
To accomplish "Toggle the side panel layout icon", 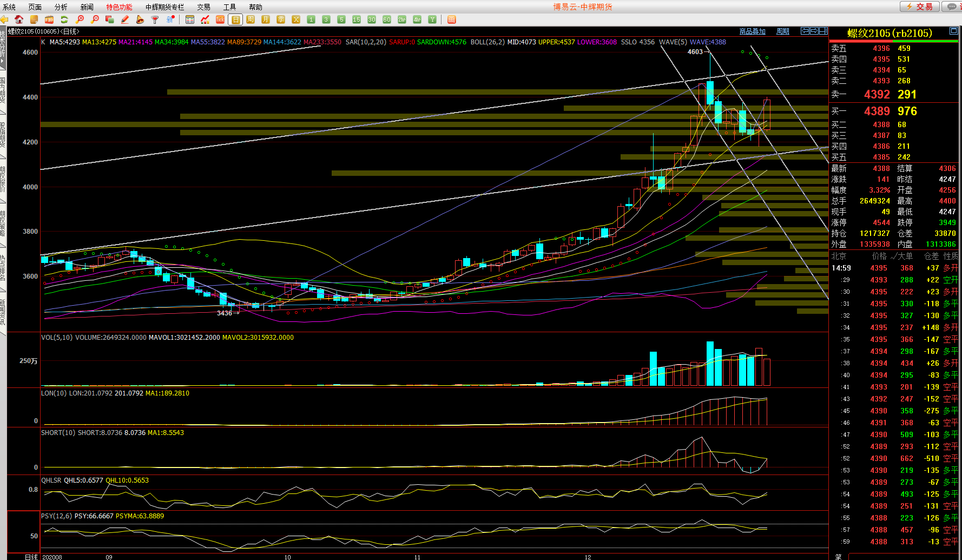I will (823, 31).
